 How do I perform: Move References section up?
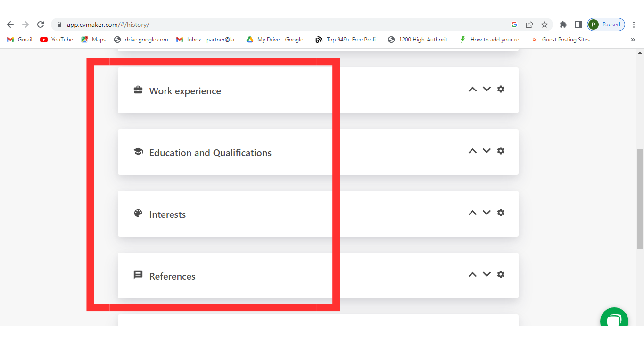472,274
